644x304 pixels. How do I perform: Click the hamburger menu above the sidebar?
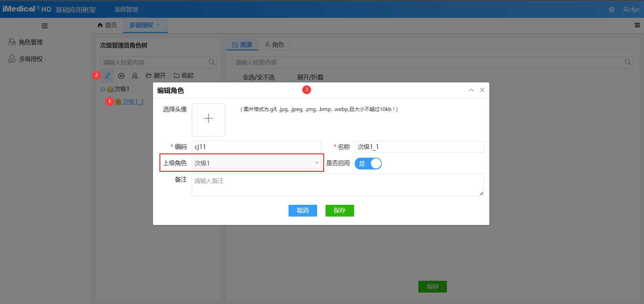pos(44,26)
